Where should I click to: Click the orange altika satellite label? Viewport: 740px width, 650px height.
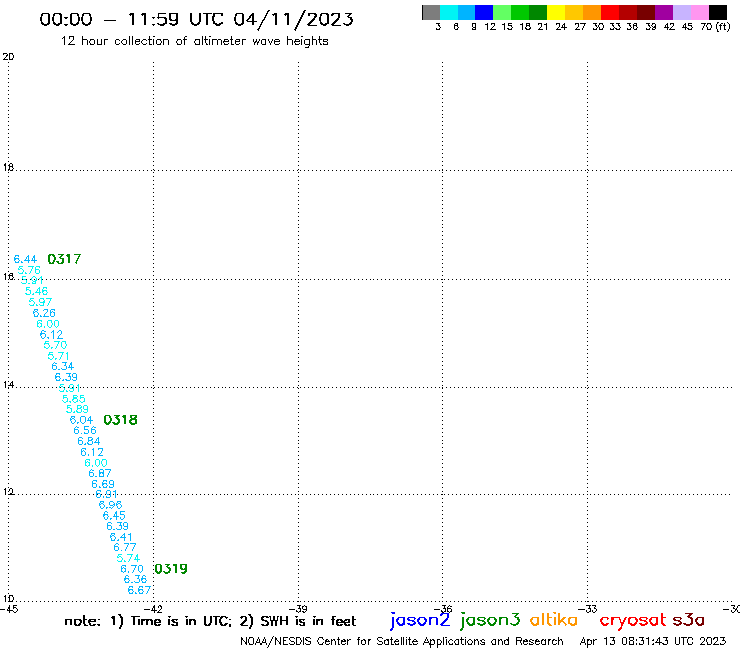click(x=554, y=619)
